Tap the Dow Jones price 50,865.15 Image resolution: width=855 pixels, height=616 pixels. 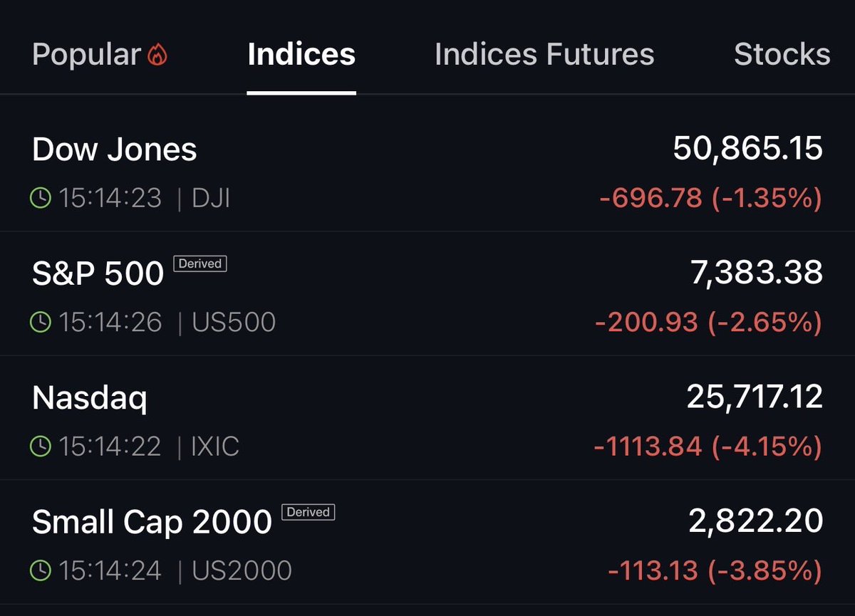(747, 149)
